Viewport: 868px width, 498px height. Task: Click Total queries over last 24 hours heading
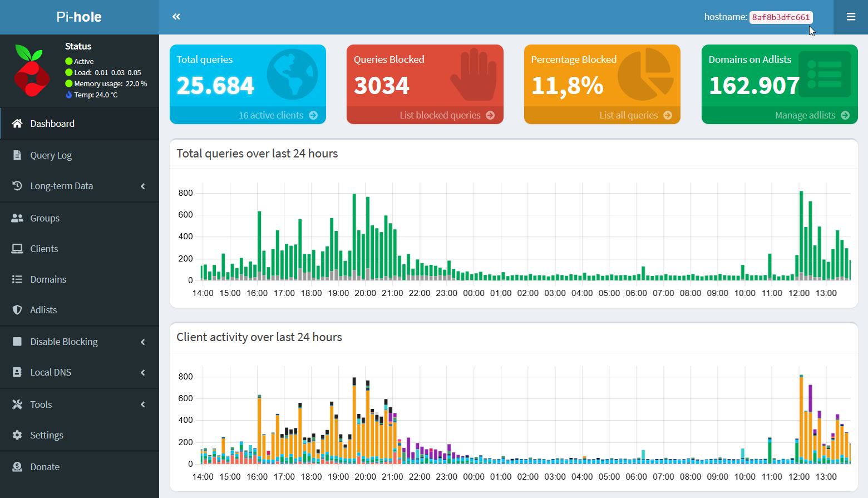tap(257, 154)
